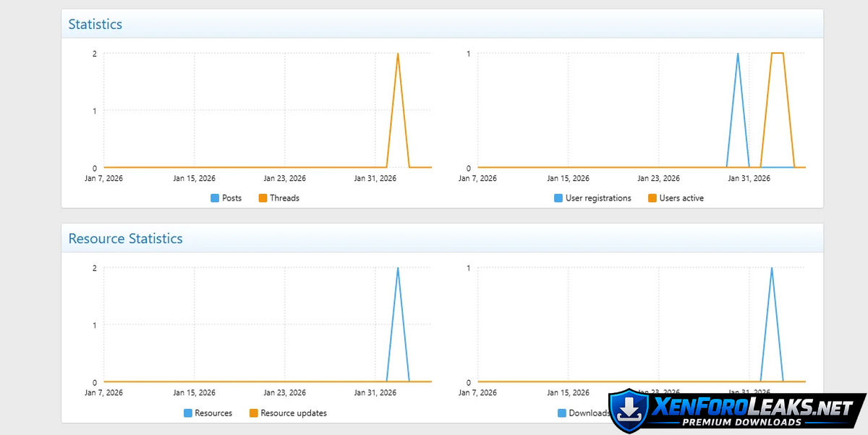Select the blue Downloads chart peak point
Image resolution: width=868 pixels, height=435 pixels.
(772, 268)
